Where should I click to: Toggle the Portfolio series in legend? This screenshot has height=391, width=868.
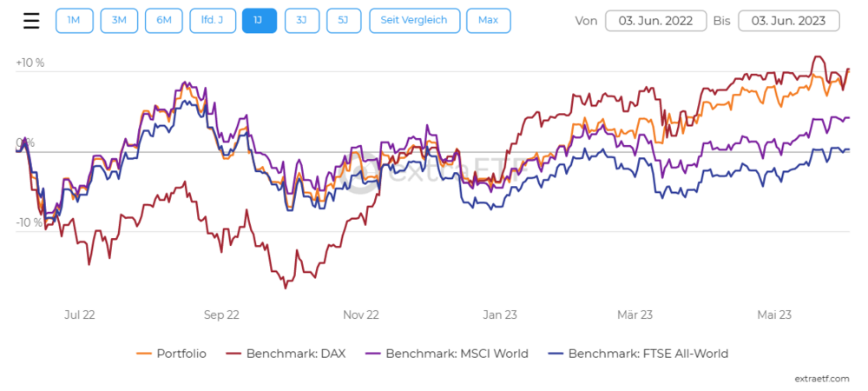point(181,354)
